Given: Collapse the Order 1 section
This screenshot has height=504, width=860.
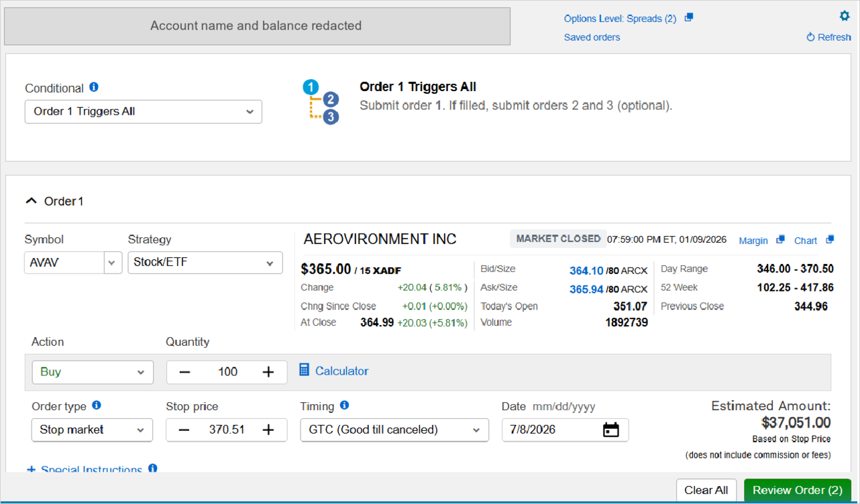Looking at the screenshot, I should [x=31, y=200].
